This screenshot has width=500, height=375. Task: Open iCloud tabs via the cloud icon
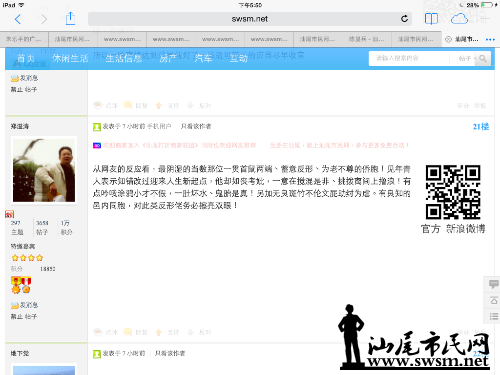click(x=459, y=19)
